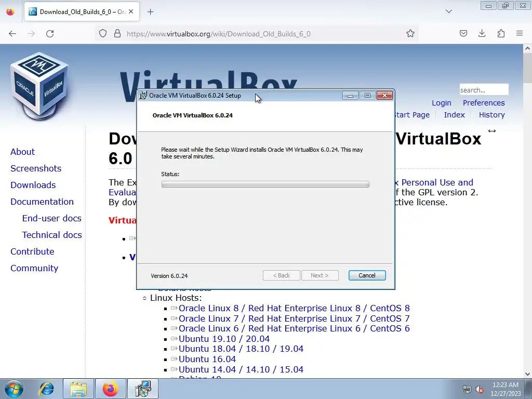Open the Save to Pocket icon
Image resolution: width=532 pixels, height=399 pixels.
click(463, 33)
